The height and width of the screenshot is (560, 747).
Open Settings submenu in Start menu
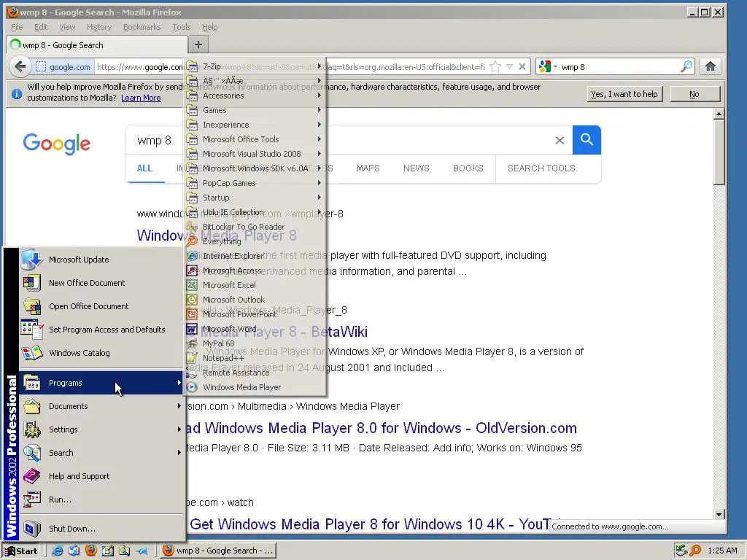pyautogui.click(x=101, y=429)
